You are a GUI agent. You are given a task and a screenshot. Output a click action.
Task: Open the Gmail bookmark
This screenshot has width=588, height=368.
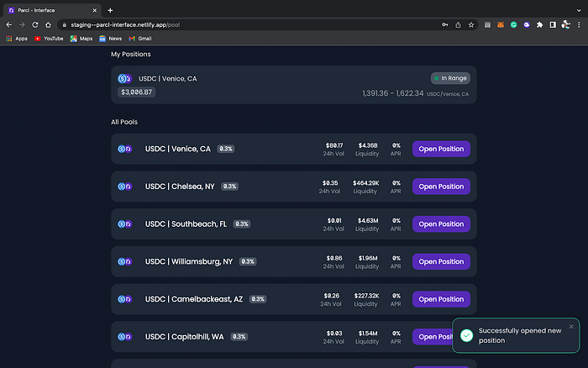[140, 39]
